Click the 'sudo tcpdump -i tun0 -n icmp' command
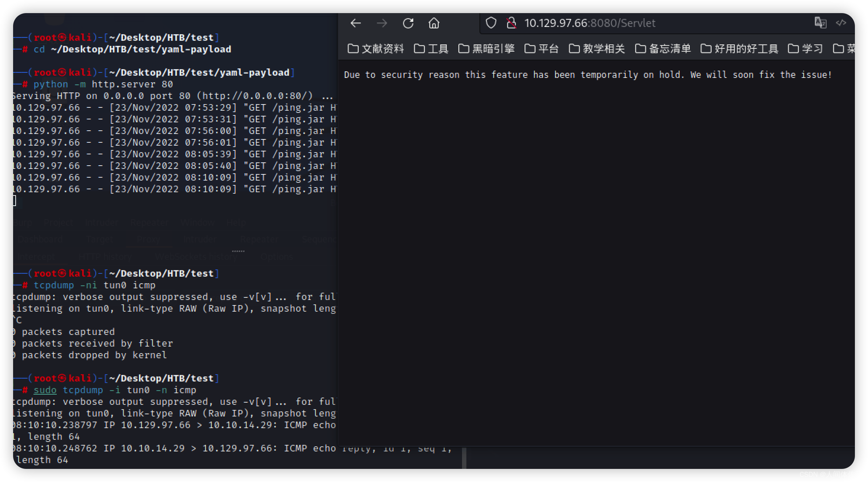The width and height of the screenshot is (868, 482). point(115,390)
